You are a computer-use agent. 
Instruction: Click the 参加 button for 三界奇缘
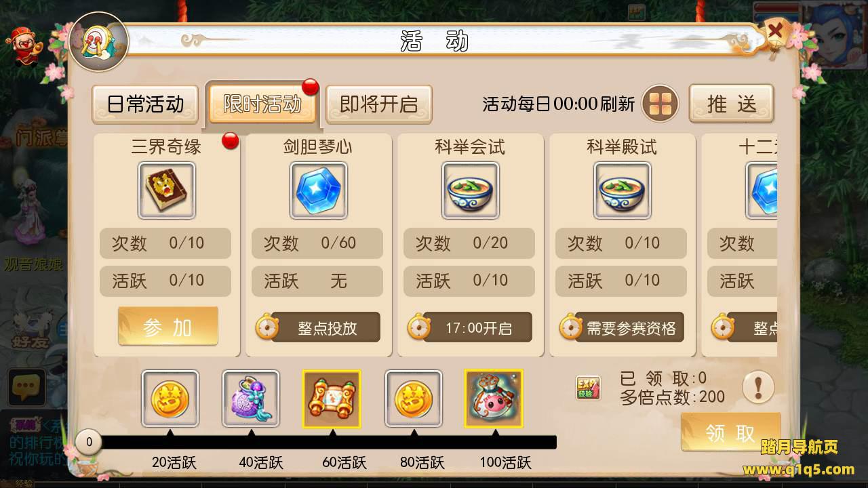(168, 327)
